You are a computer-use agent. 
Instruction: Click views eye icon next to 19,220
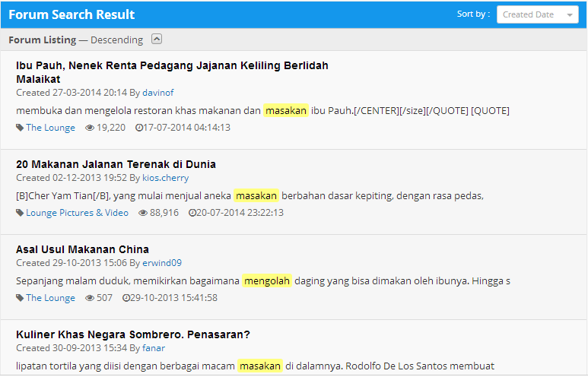pyautogui.click(x=90, y=128)
